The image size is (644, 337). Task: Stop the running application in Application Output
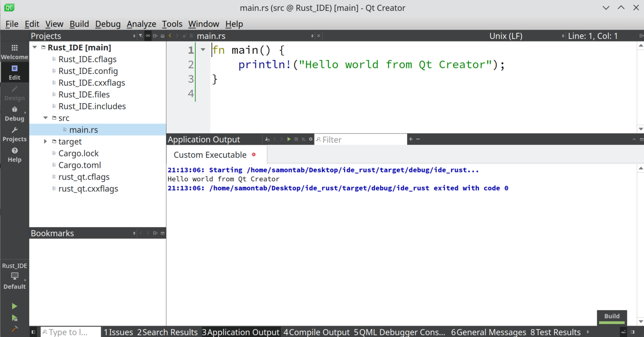[296, 139]
